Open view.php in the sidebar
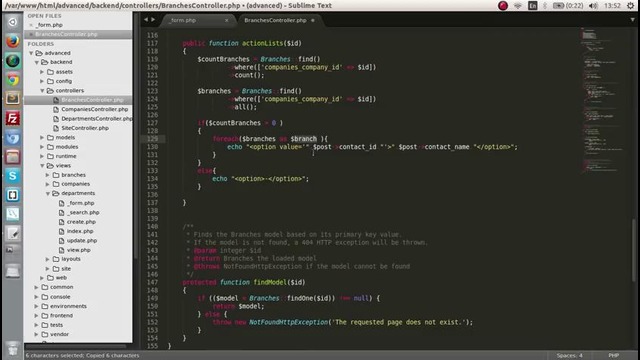This screenshot has width=640, height=360. point(79,250)
